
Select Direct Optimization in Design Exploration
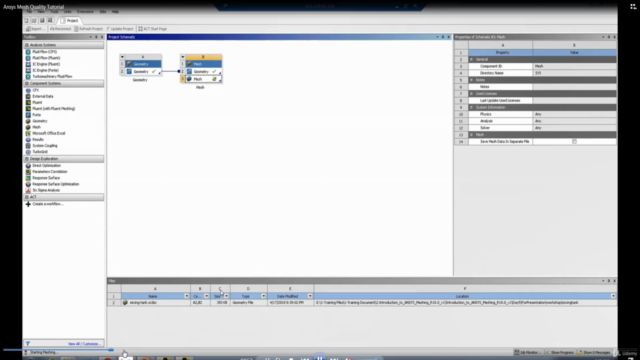point(46,166)
